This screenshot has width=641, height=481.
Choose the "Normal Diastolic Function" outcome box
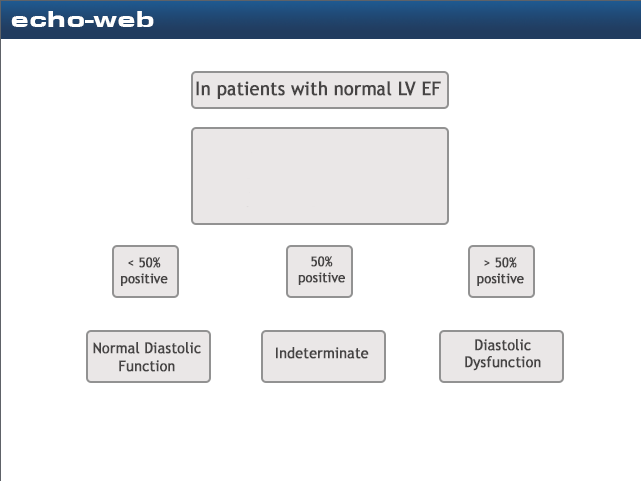148,357
